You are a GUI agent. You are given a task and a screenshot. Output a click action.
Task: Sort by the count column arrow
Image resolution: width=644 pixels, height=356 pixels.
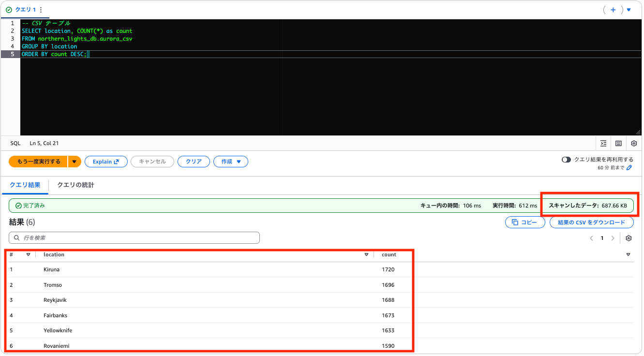pyautogui.click(x=628, y=254)
